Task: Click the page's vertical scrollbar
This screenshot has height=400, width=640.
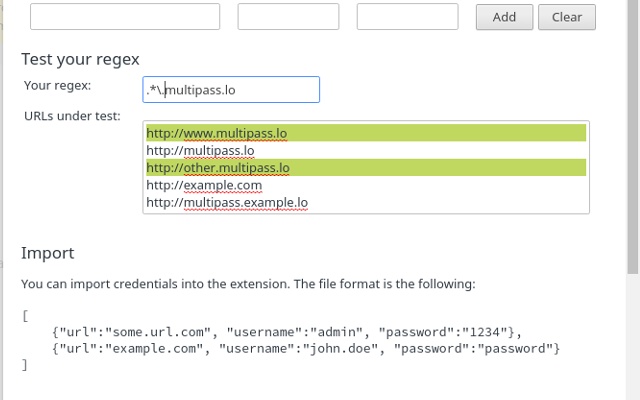Action: (x=632, y=200)
